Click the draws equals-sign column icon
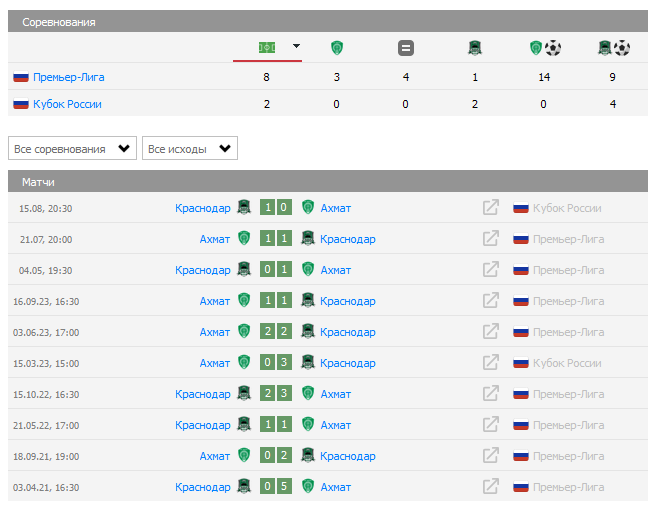The height and width of the screenshot is (519, 664). 405,47
